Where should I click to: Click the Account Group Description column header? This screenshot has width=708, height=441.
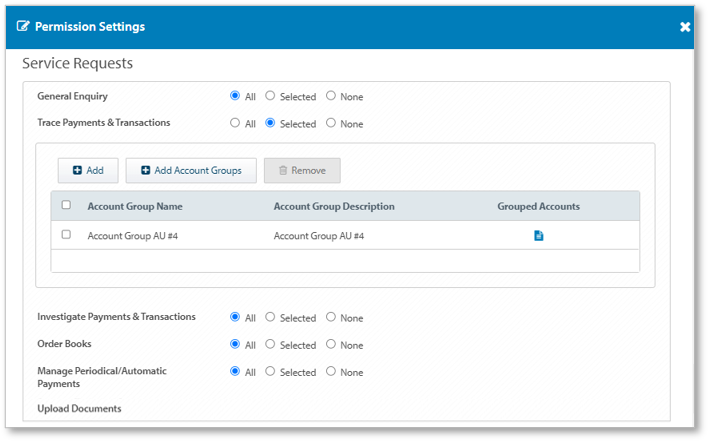pos(334,207)
